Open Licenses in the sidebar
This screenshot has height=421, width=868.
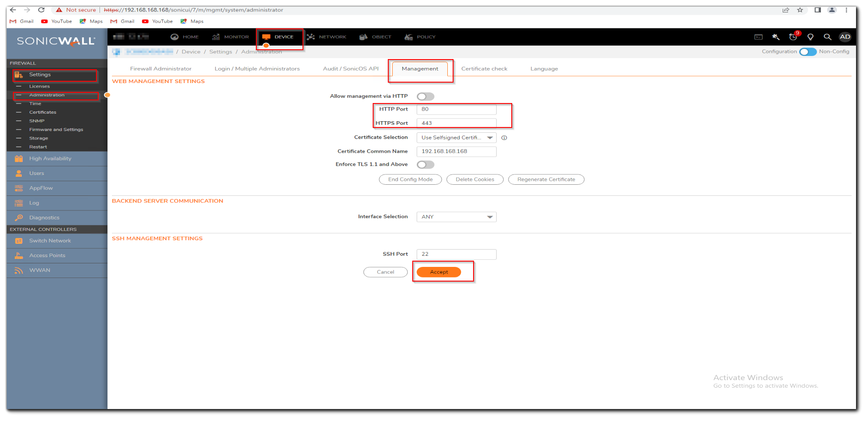pyautogui.click(x=40, y=87)
